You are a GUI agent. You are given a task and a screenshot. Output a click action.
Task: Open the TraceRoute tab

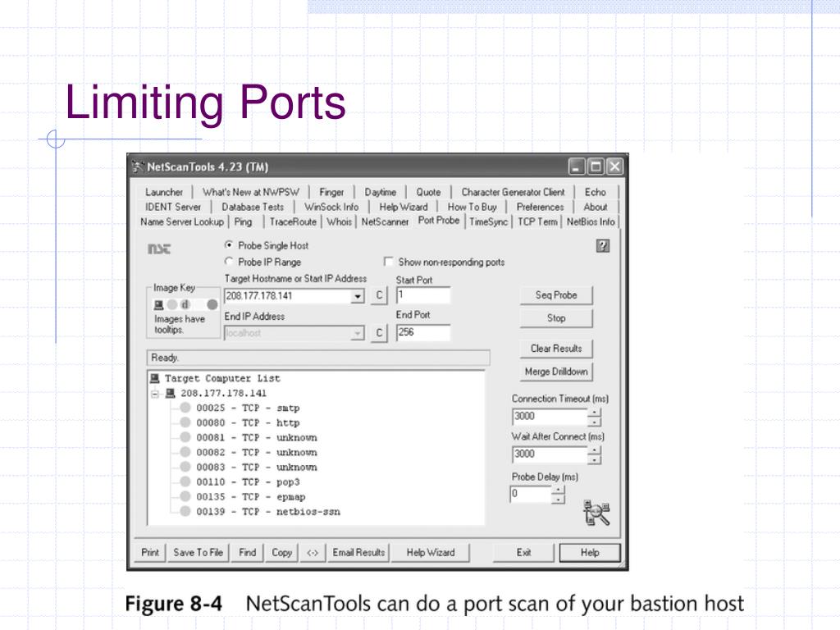pyautogui.click(x=293, y=221)
